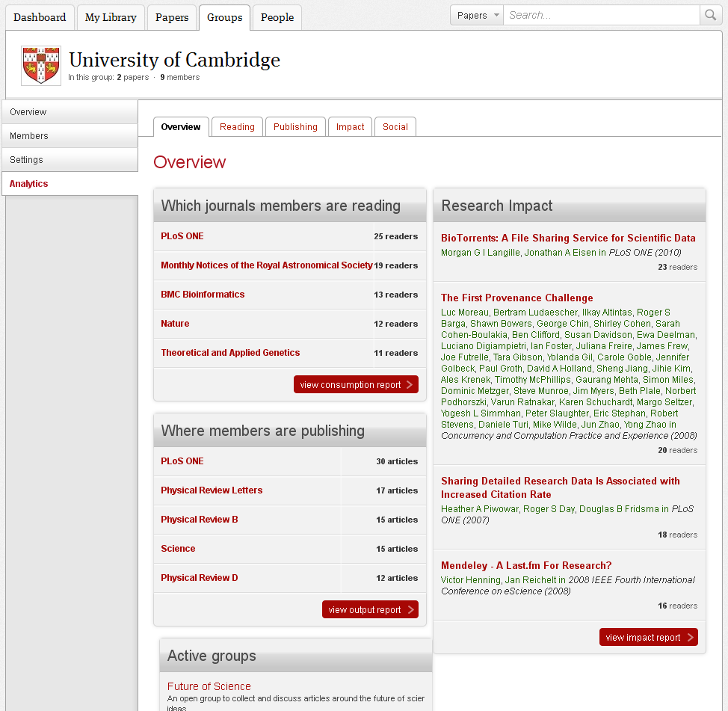The height and width of the screenshot is (711, 728).
Task: Open author Victor Henning
Action: pyautogui.click(x=471, y=580)
